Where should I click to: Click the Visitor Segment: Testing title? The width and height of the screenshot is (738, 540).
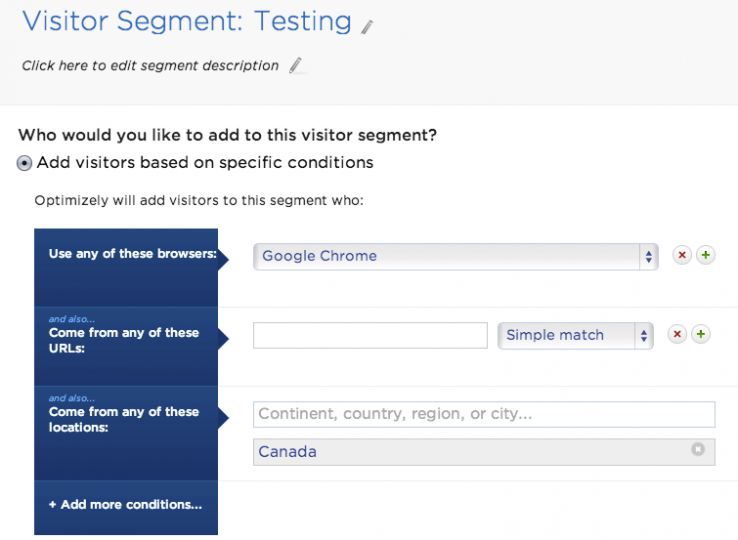(x=187, y=21)
